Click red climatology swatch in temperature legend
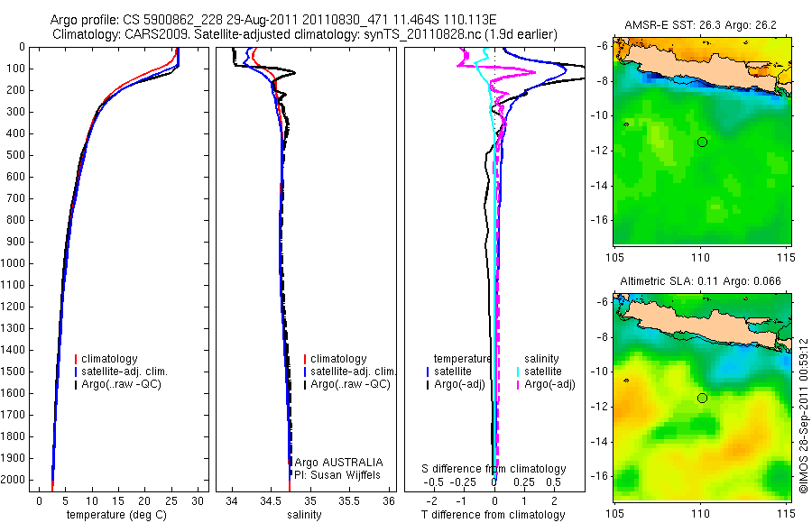This screenshot has height=523, width=812. [x=76, y=359]
